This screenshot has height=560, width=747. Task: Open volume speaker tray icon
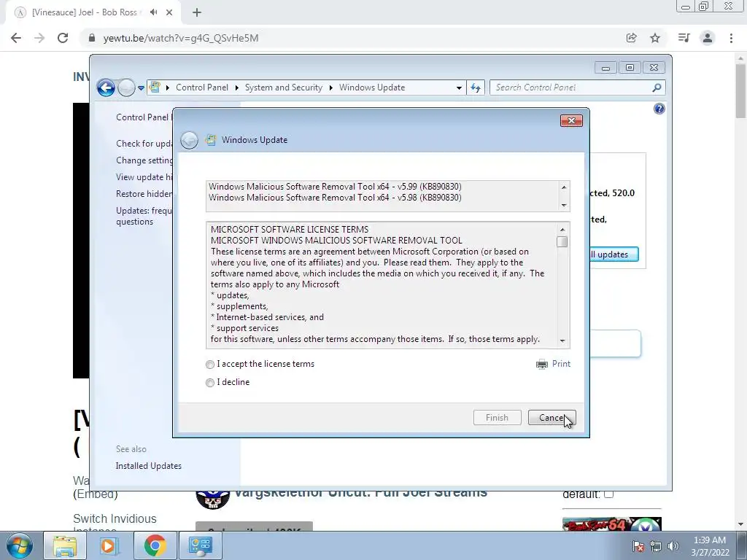[673, 546]
